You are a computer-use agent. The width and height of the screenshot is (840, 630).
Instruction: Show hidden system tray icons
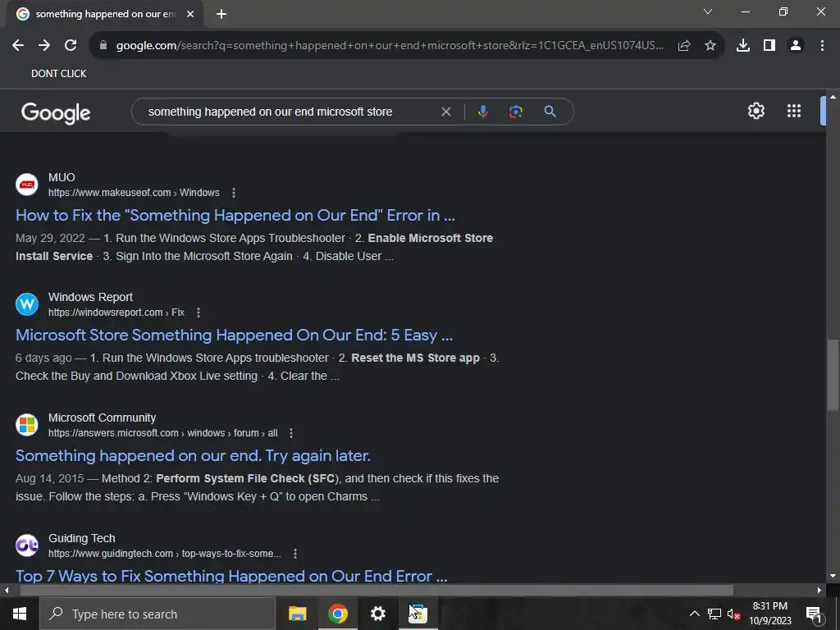coord(694,614)
